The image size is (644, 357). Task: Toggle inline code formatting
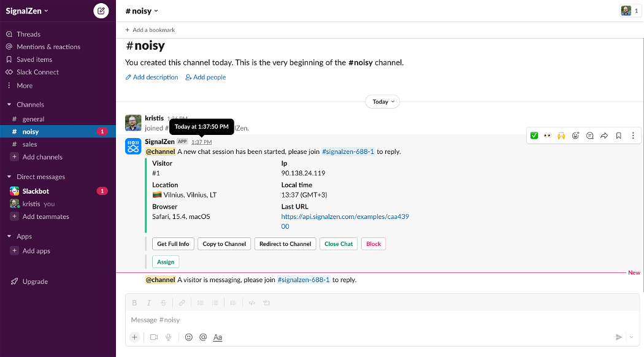pyautogui.click(x=251, y=303)
